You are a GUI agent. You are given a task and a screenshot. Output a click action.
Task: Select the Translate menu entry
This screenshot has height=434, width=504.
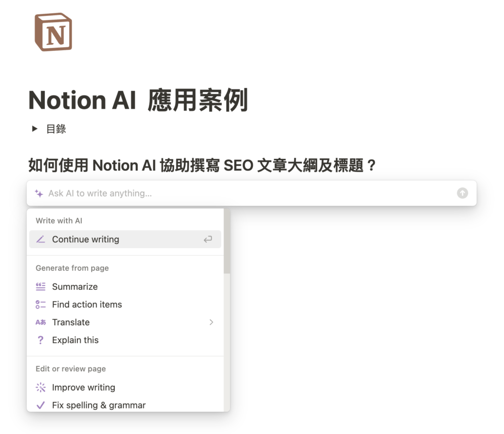coord(125,322)
